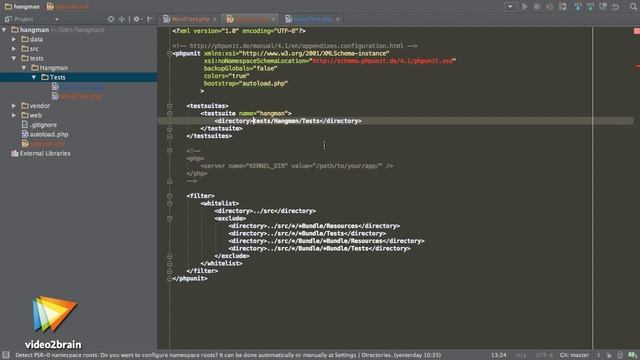Click the ../src directory line

pyautogui.click(x=265, y=211)
